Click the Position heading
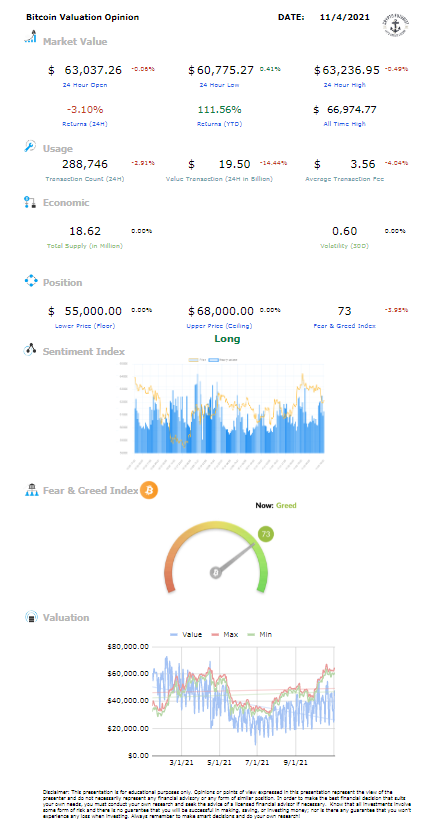 coord(62,282)
